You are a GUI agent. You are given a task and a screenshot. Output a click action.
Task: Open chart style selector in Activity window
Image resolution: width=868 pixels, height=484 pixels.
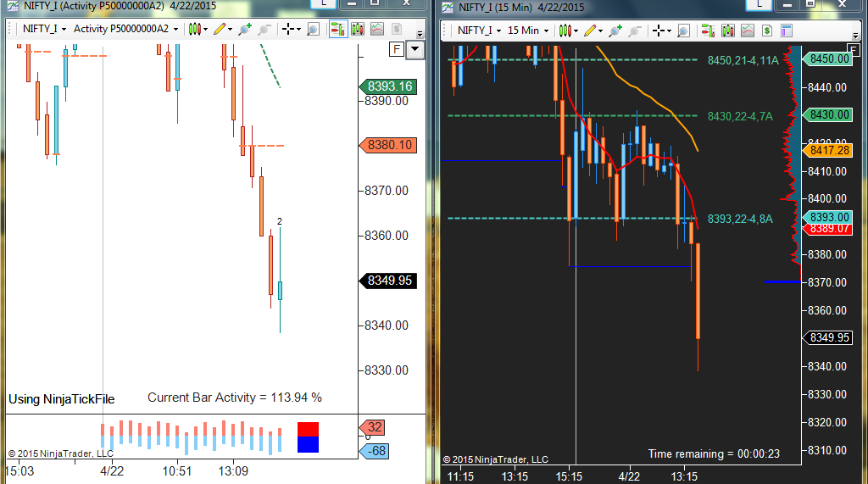[x=194, y=29]
